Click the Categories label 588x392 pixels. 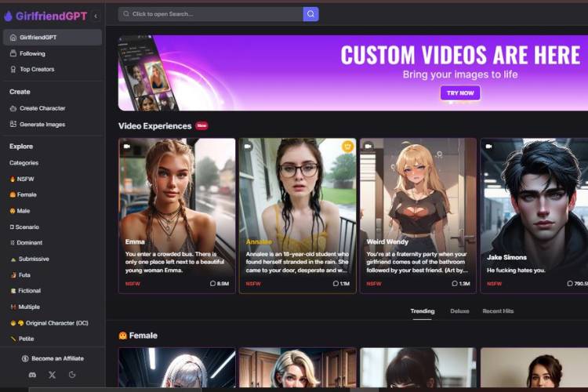point(24,163)
